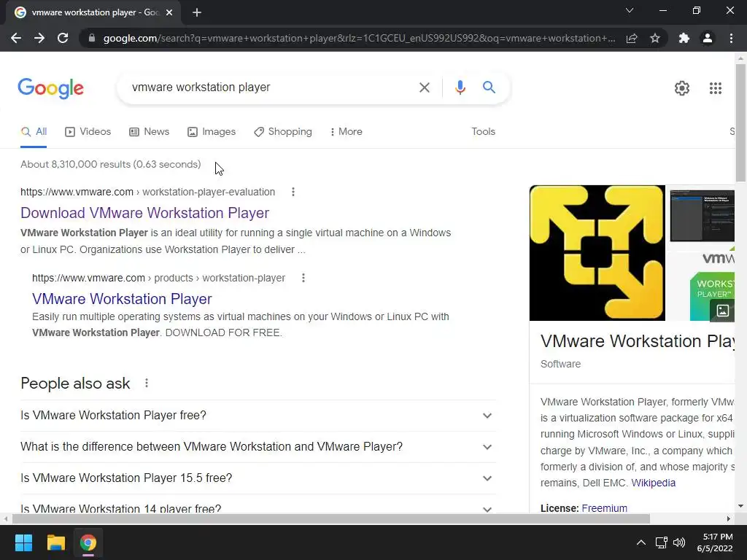Viewport: 747px width, 560px height.
Task: Open options for the workstation-player-evaluation result
Action: [x=293, y=192]
